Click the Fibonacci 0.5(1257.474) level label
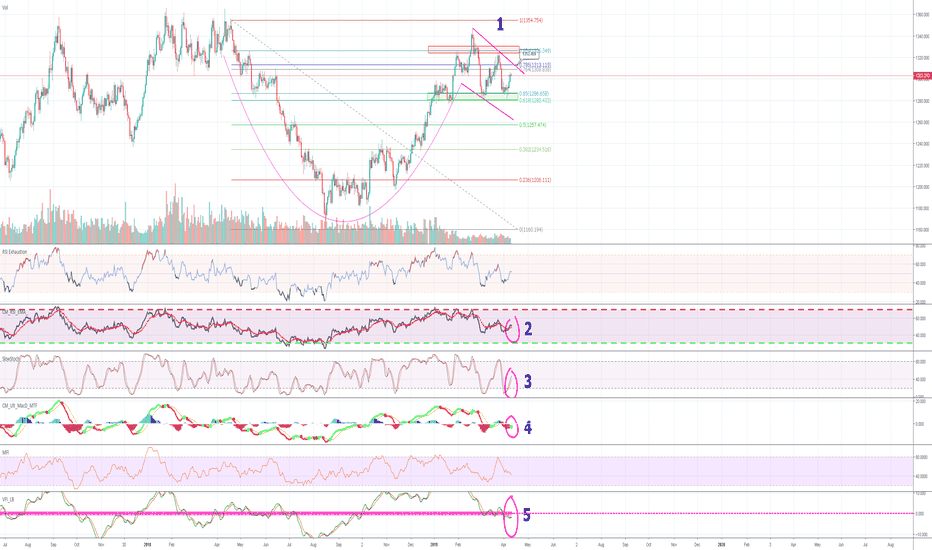The height and width of the screenshot is (550, 932). click(x=533, y=125)
